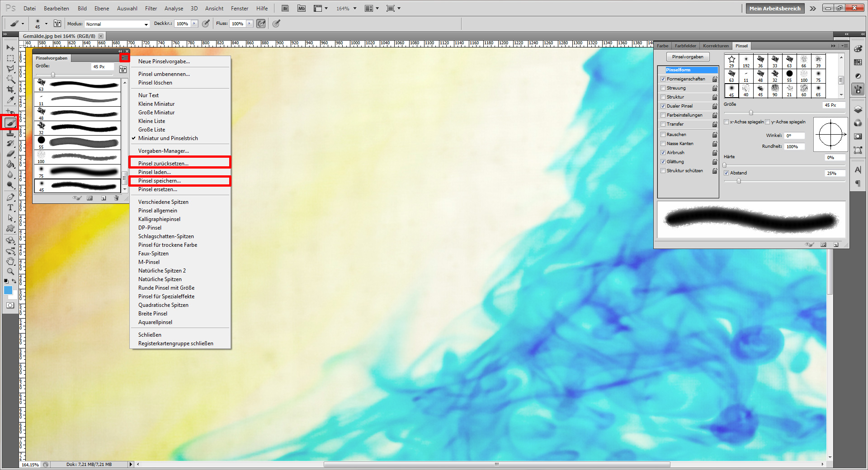The image size is (868, 470).
Task: Open the Modus dropdown in the options bar
Action: (146, 24)
